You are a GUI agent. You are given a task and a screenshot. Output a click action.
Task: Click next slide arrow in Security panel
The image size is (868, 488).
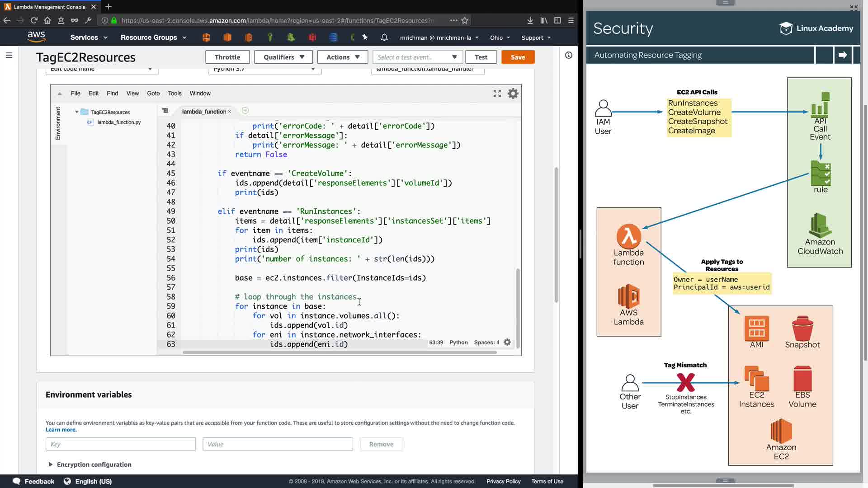[842, 55]
